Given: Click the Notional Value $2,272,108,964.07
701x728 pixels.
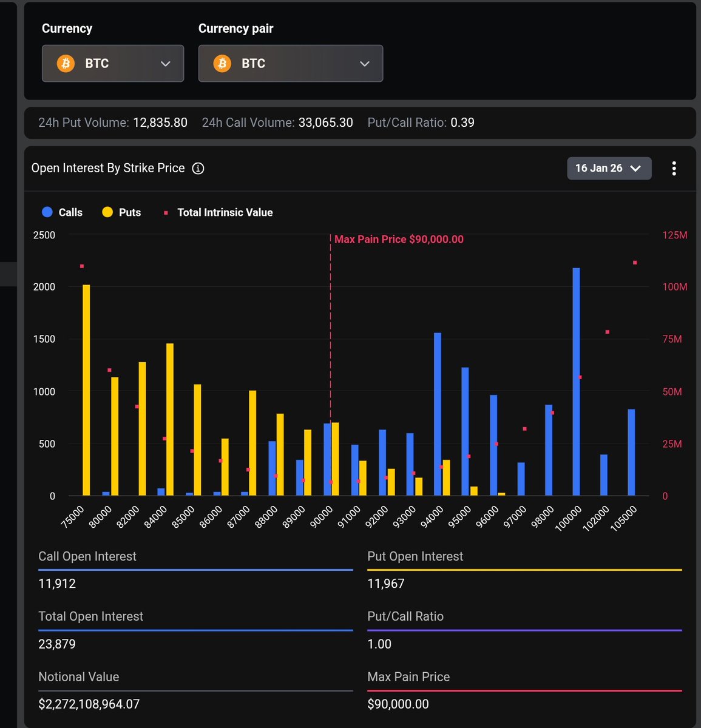Looking at the screenshot, I should [89, 704].
